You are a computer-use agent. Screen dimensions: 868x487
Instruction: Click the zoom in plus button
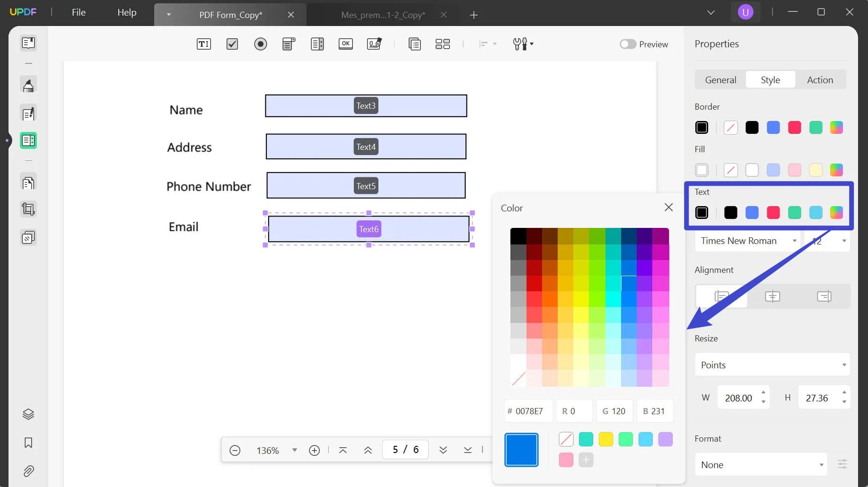coord(315,451)
